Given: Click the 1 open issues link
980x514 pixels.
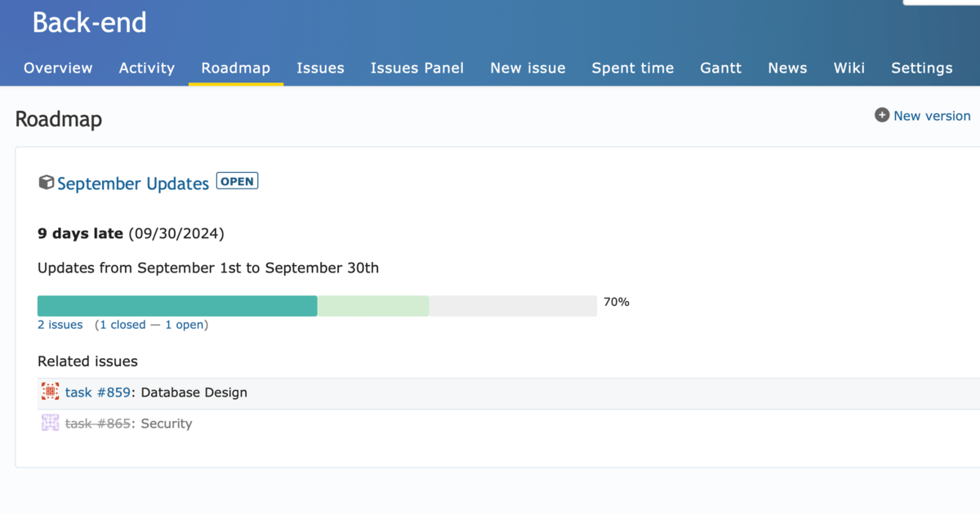Looking at the screenshot, I should [x=185, y=325].
